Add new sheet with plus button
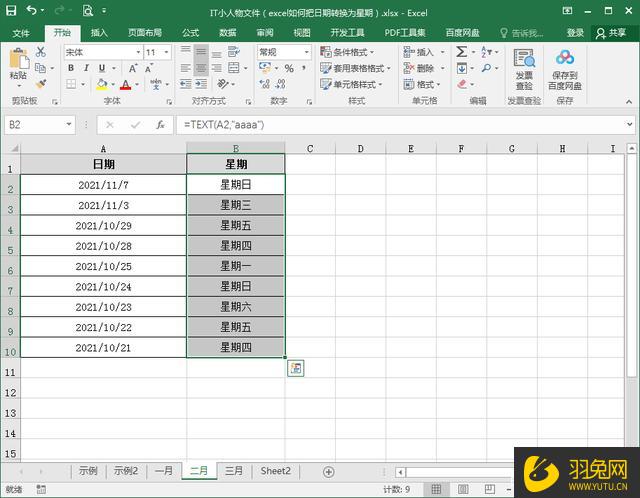 tap(329, 472)
